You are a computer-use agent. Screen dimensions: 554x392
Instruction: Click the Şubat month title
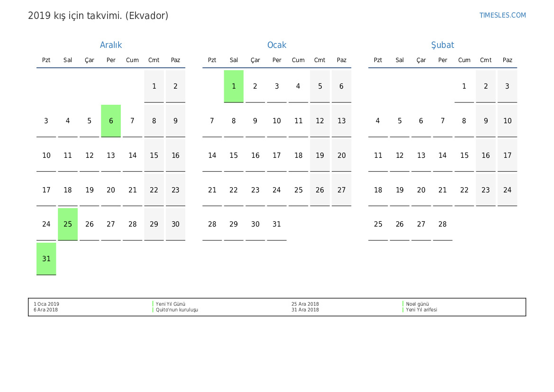443,45
